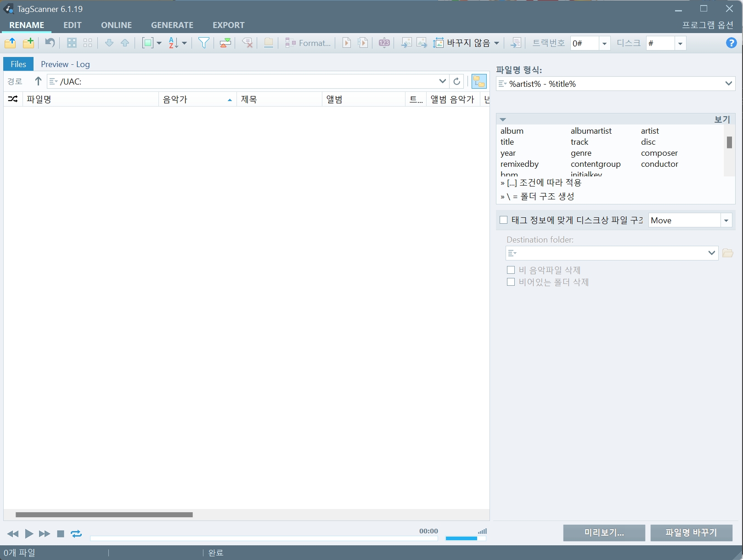
Task: Expand the 파일명 형식 format dropdown
Action: (x=728, y=84)
